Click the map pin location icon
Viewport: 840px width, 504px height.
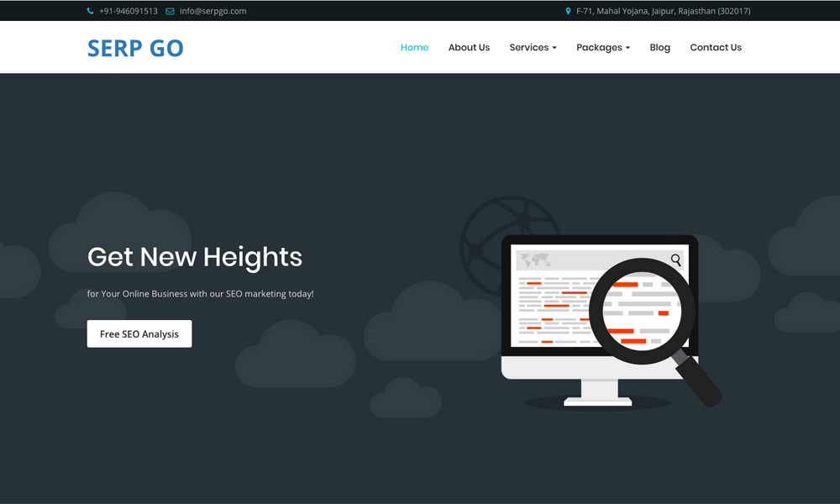tap(568, 11)
